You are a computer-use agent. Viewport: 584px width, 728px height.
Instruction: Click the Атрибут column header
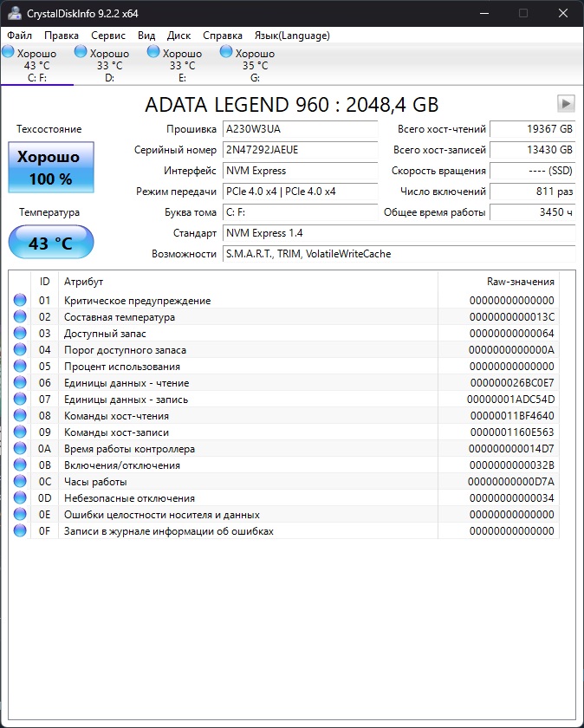248,282
